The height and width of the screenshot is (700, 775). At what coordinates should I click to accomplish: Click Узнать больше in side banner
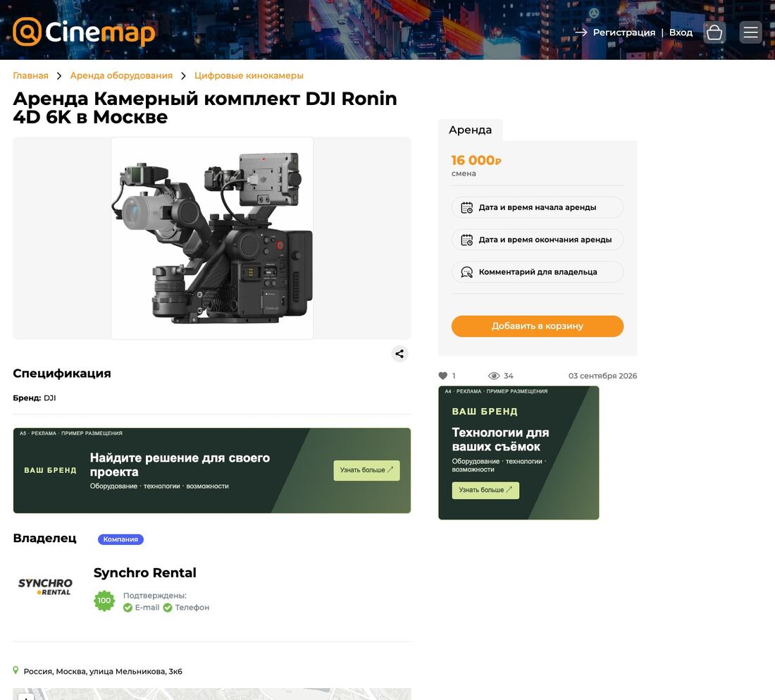(485, 490)
